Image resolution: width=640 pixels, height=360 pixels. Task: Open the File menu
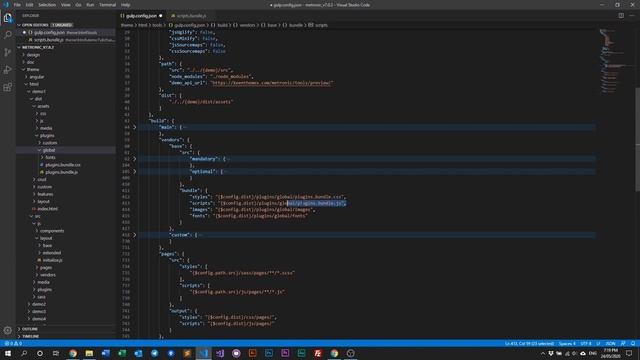click(17, 5)
